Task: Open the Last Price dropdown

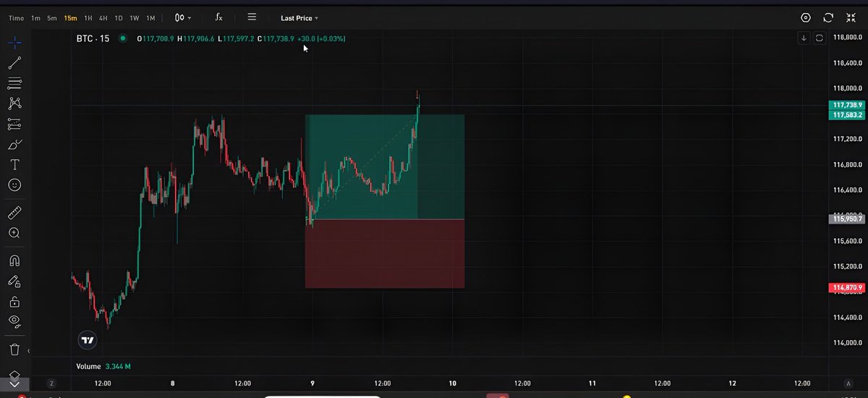Action: (299, 17)
